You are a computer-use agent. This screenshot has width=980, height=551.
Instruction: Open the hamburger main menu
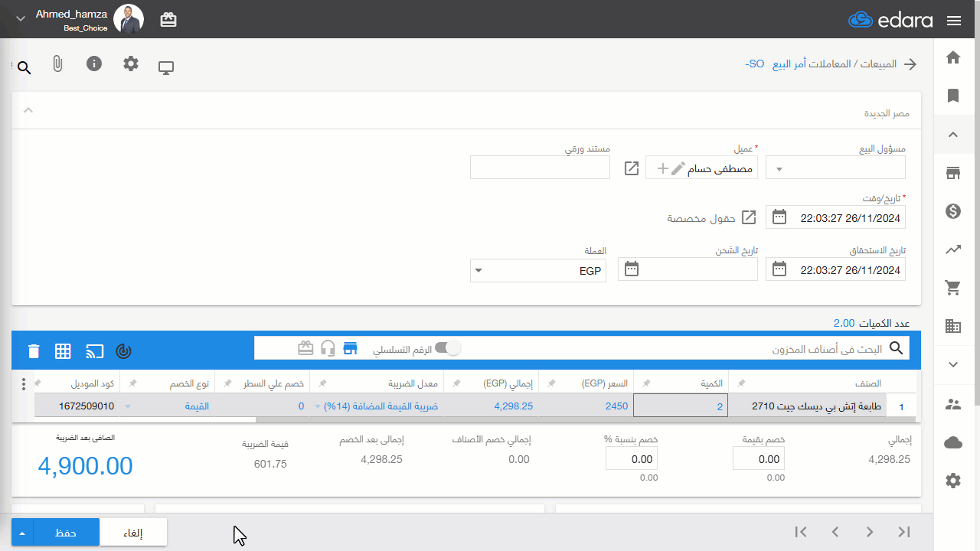coord(953,21)
